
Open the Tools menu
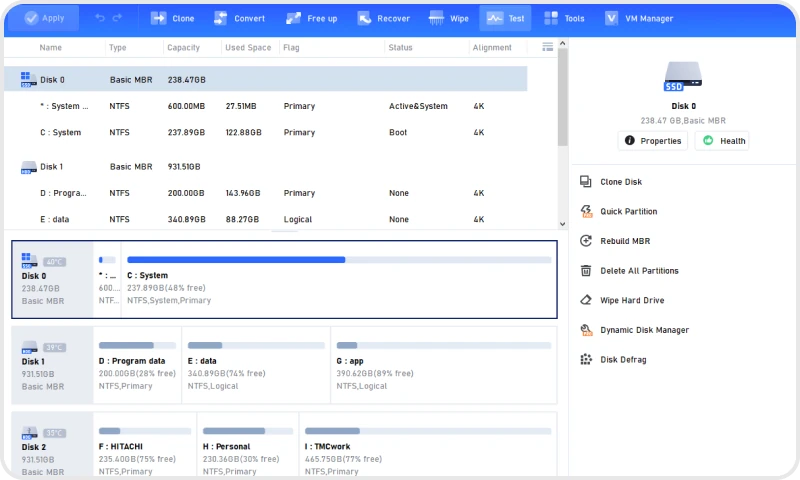pyautogui.click(x=564, y=18)
